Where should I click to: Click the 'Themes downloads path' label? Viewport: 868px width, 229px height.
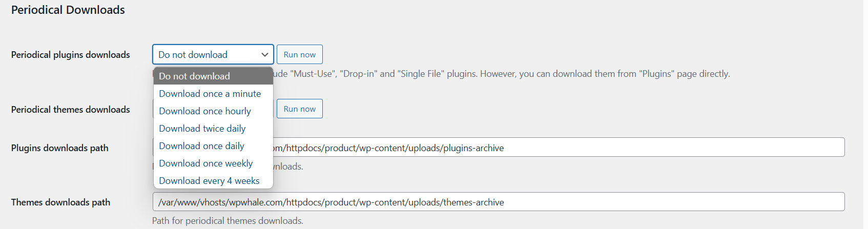click(61, 202)
